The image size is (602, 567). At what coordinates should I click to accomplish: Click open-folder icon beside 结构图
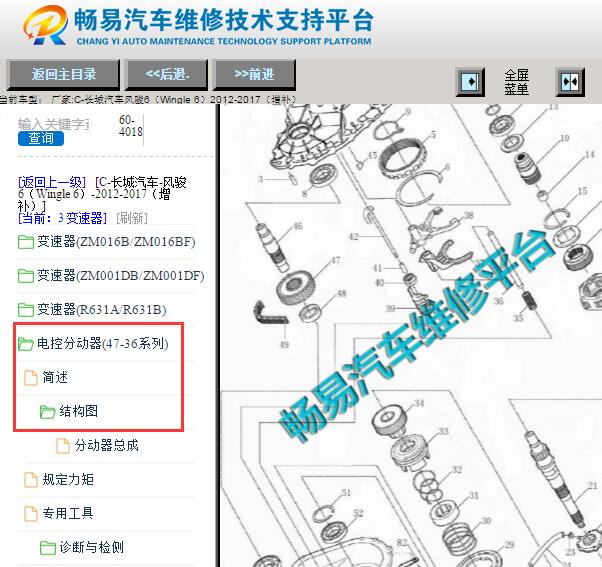click(x=48, y=412)
